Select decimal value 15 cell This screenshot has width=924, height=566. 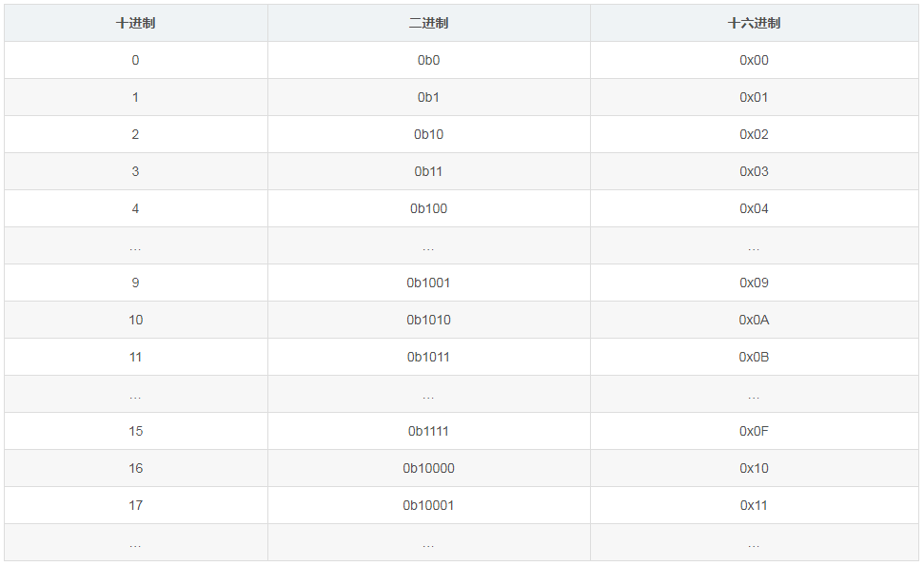(135, 431)
